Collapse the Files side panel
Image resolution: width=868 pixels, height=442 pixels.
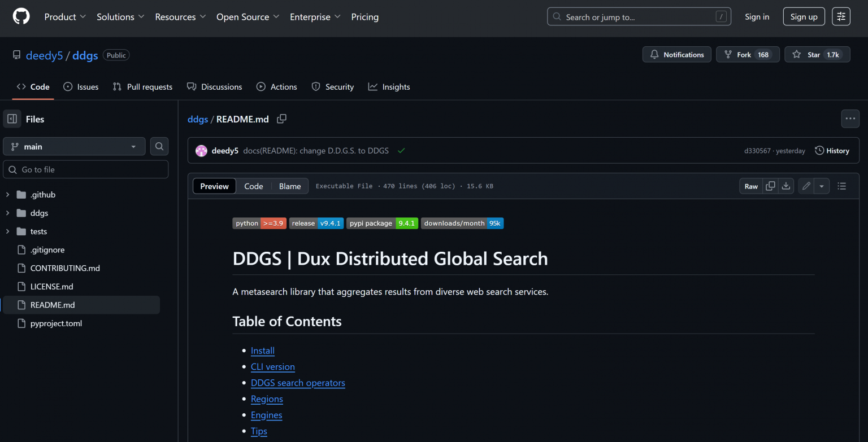pyautogui.click(x=12, y=119)
